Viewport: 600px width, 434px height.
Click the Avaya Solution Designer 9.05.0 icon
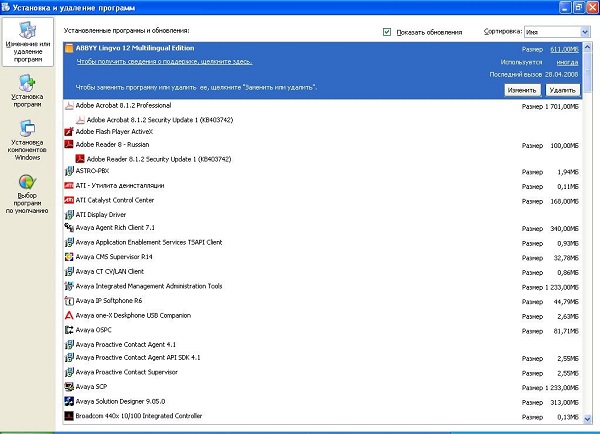[x=69, y=401]
